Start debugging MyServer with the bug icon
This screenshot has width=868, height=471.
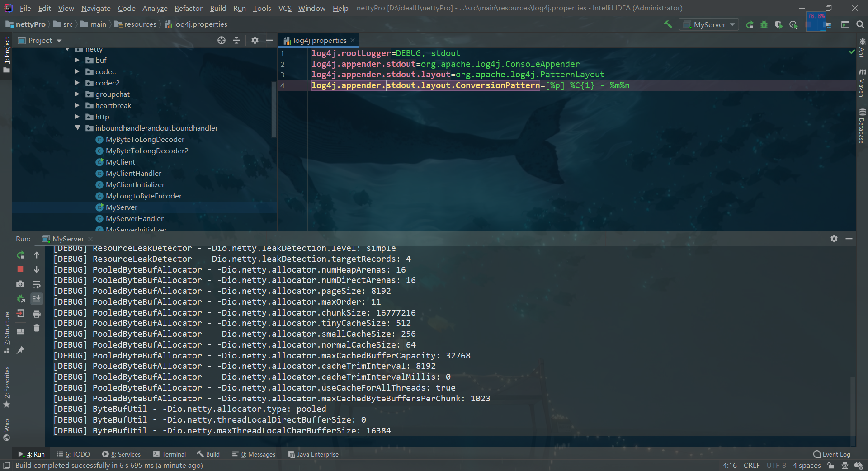click(764, 25)
